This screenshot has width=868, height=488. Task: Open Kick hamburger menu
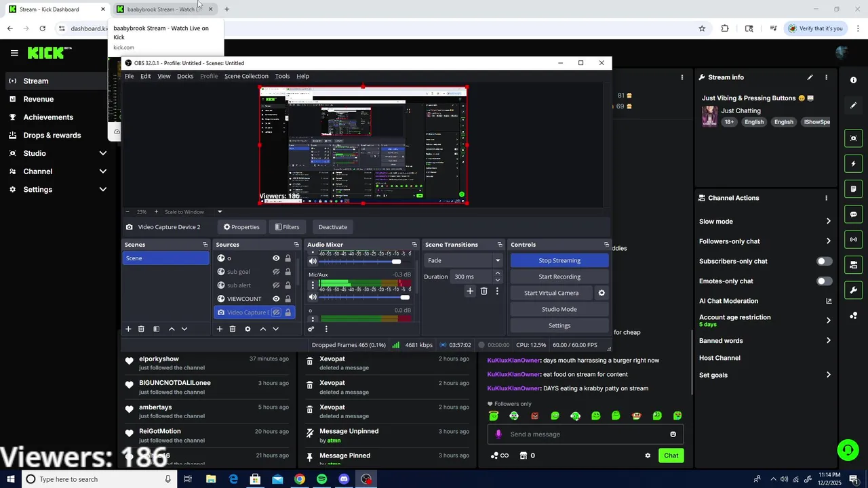pyautogui.click(x=14, y=53)
